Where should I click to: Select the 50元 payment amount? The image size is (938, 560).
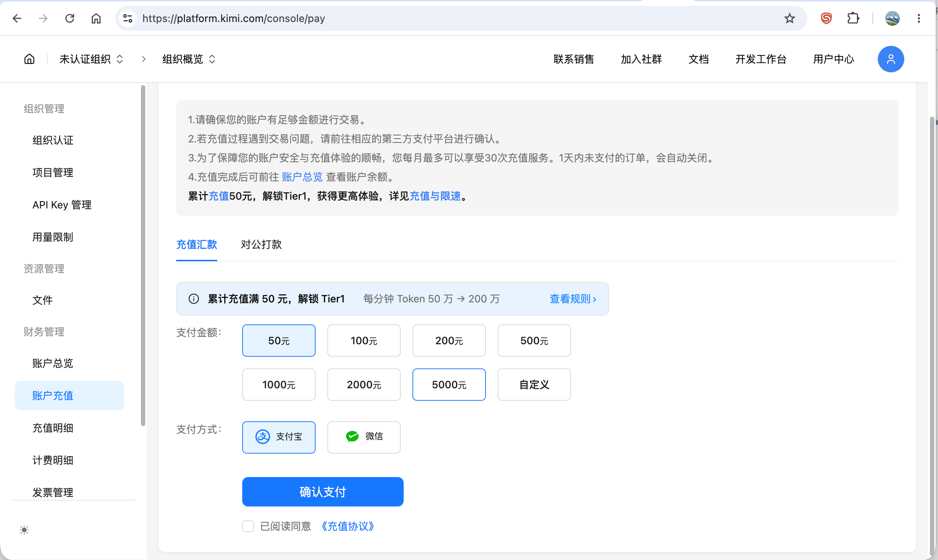point(279,341)
